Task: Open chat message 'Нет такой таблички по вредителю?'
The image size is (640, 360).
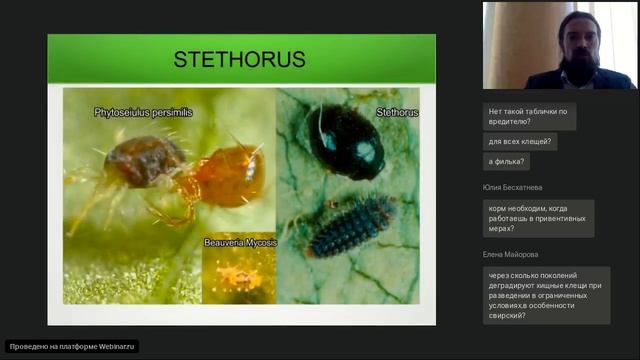Action: click(529, 117)
